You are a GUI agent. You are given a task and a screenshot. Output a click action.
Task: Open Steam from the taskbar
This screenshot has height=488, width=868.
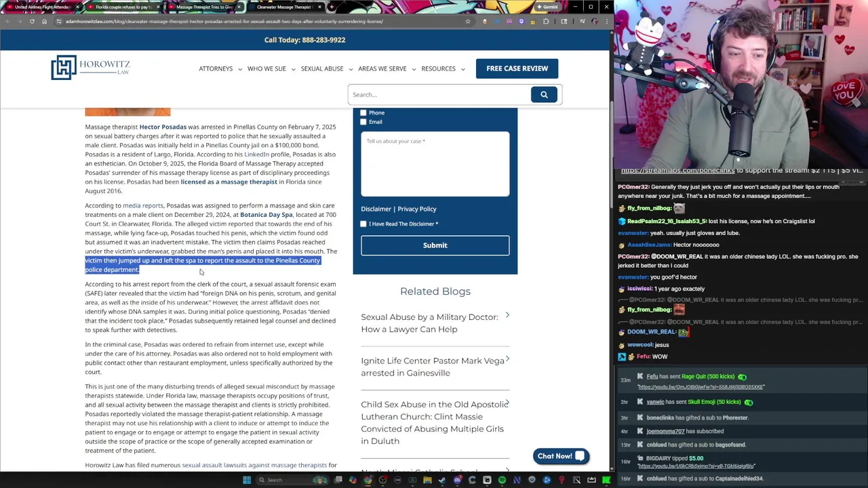tap(442, 480)
